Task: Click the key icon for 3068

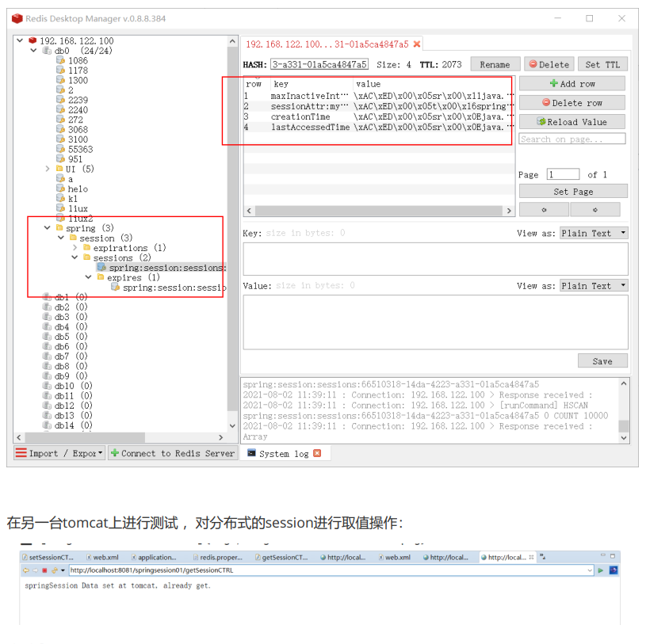Action: point(60,129)
